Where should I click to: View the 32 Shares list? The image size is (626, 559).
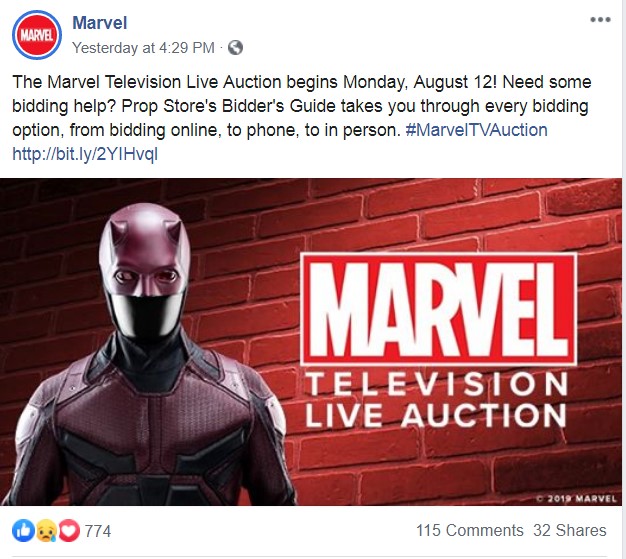(x=570, y=531)
